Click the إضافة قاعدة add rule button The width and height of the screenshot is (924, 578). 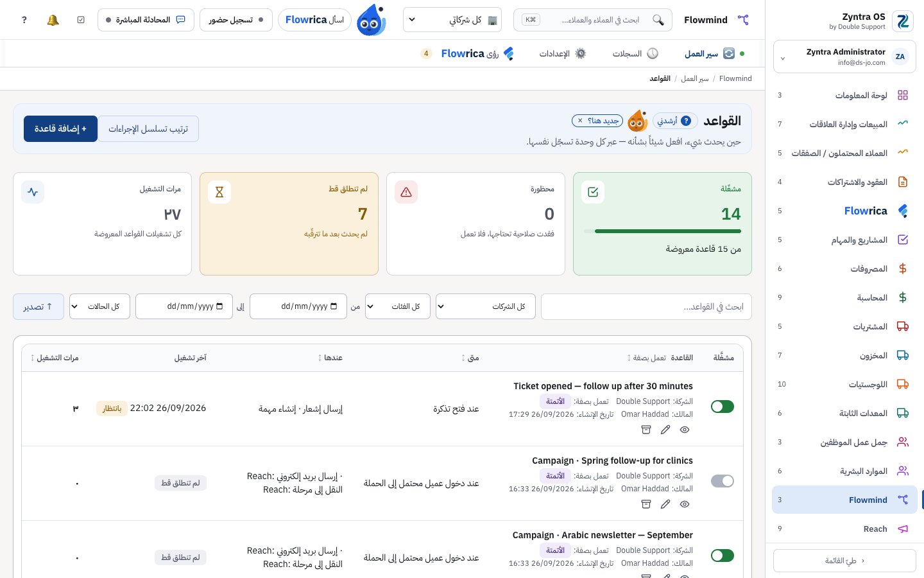[x=60, y=128]
